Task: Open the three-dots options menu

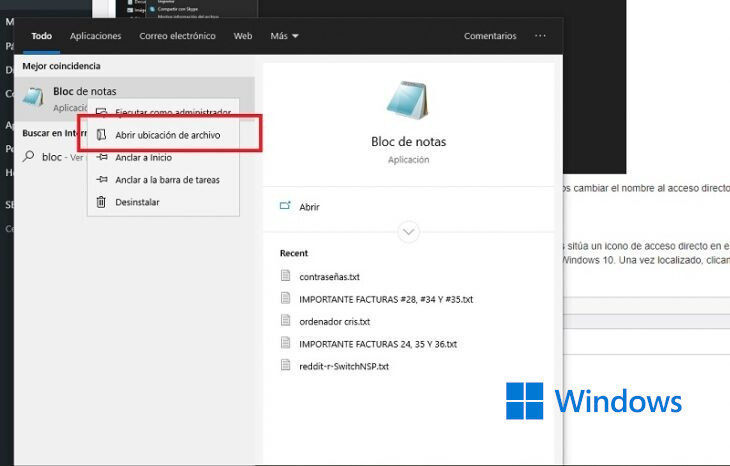Action: coord(540,36)
